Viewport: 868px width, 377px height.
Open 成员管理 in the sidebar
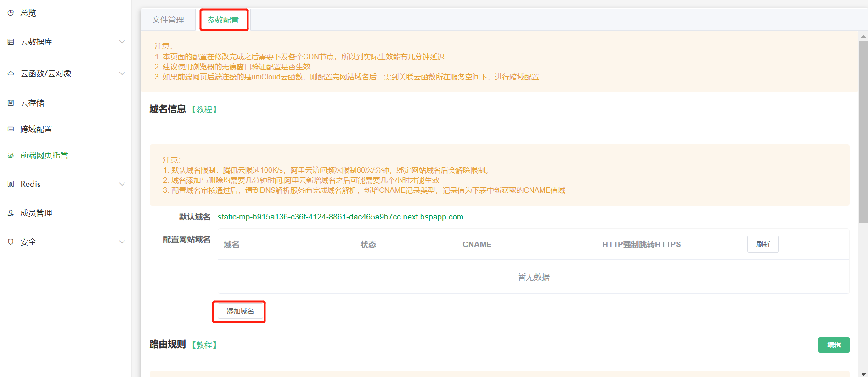click(36, 213)
